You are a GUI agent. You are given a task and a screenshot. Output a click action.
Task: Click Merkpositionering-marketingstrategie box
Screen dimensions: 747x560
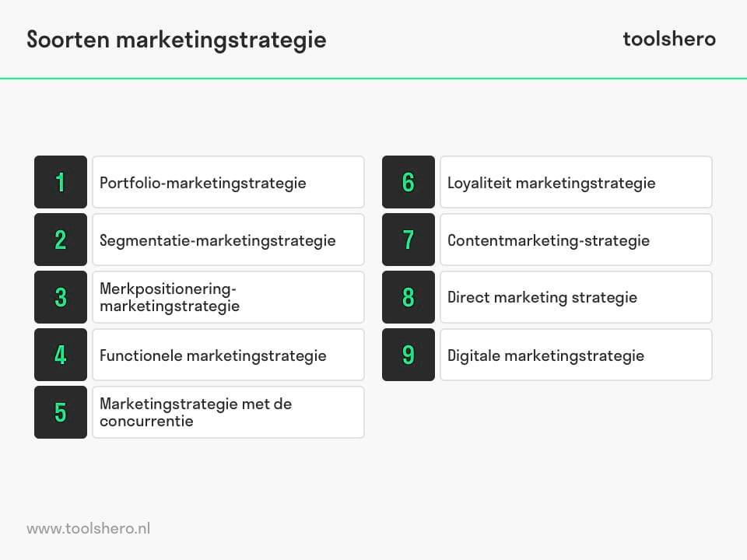[x=228, y=297]
